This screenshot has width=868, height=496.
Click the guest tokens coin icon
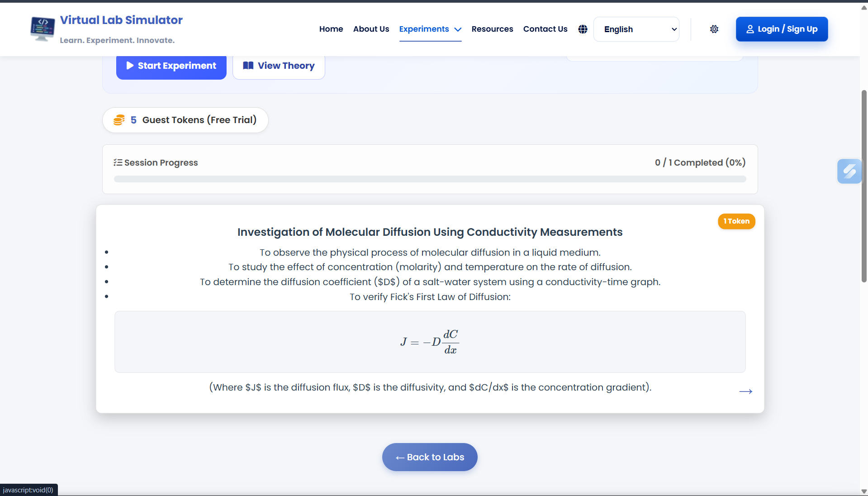coord(119,120)
